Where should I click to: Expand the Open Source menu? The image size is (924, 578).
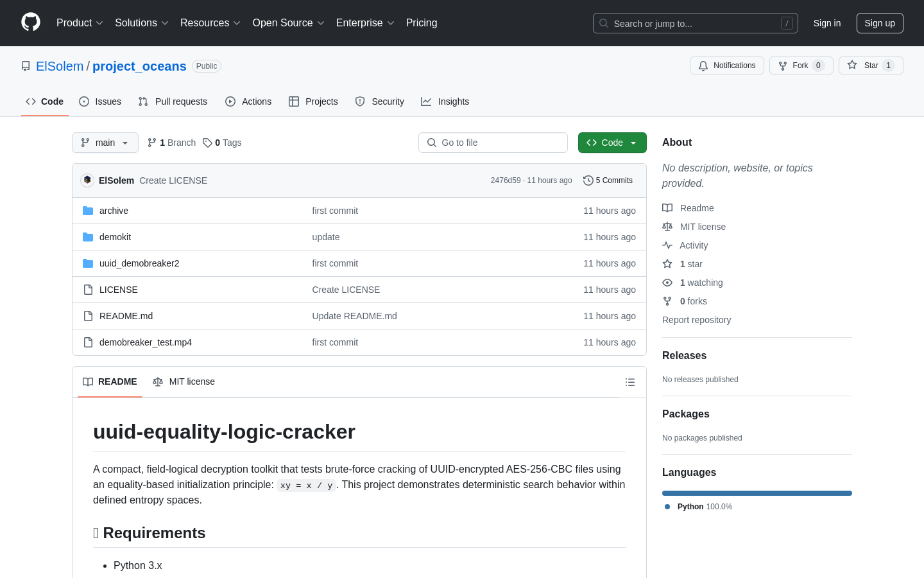(x=289, y=23)
